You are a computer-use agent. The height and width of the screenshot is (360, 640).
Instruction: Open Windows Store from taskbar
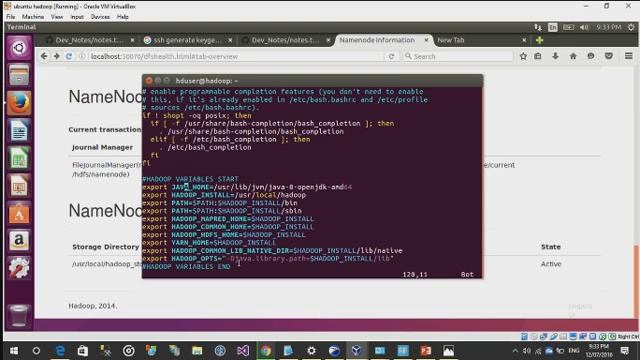pyautogui.click(x=83, y=351)
